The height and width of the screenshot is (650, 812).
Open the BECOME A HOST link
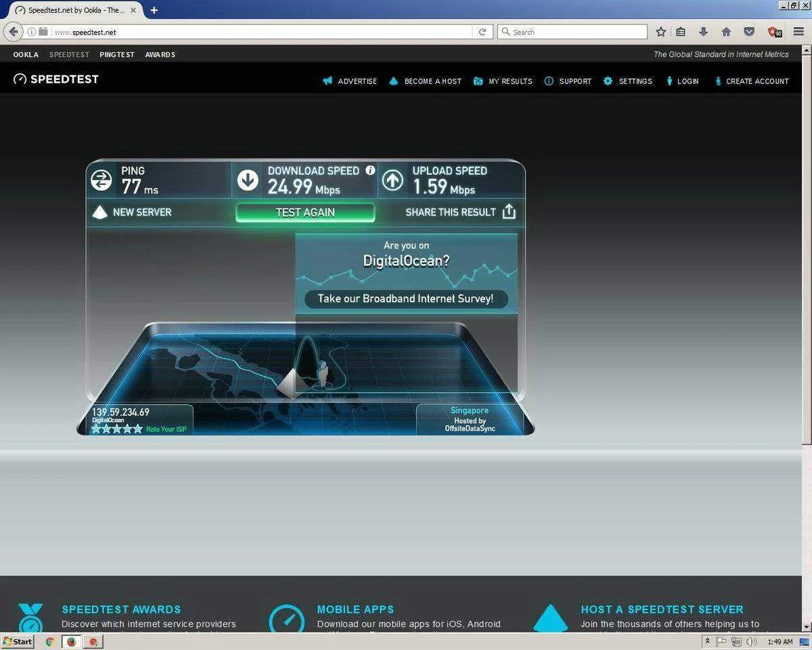425,81
